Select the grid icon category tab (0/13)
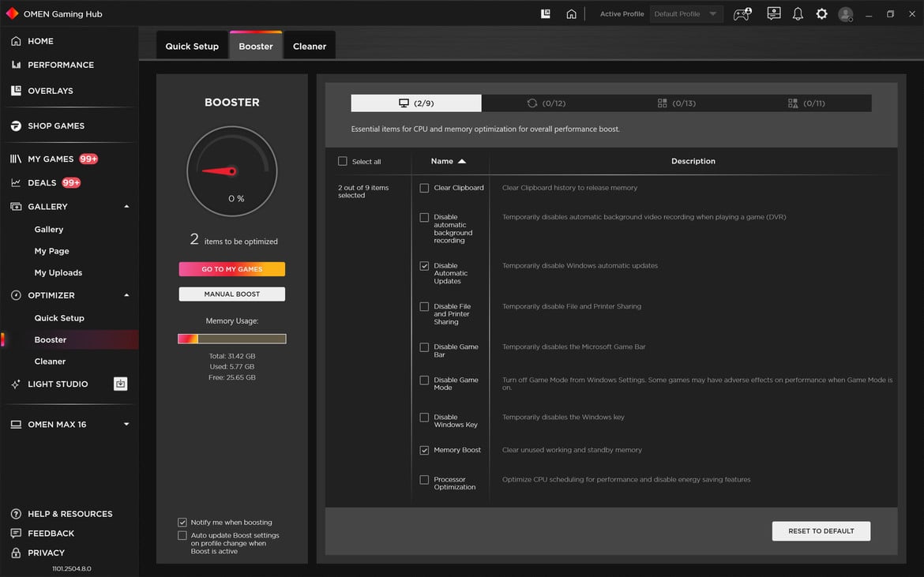This screenshot has width=924, height=577. (677, 103)
